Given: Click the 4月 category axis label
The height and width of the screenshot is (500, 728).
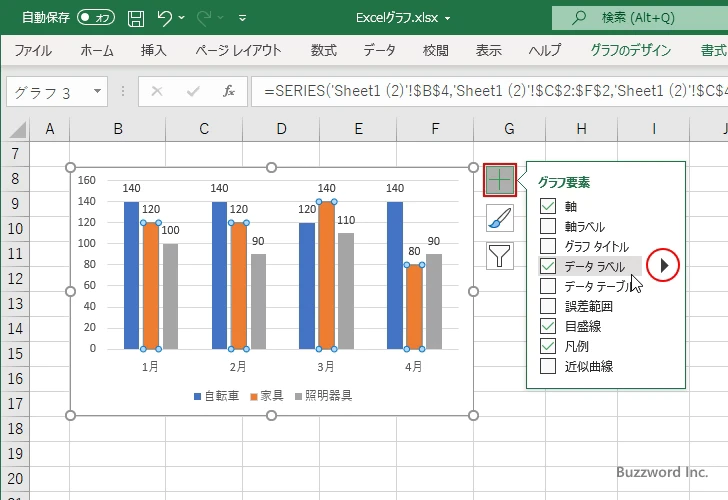Looking at the screenshot, I should point(414,367).
